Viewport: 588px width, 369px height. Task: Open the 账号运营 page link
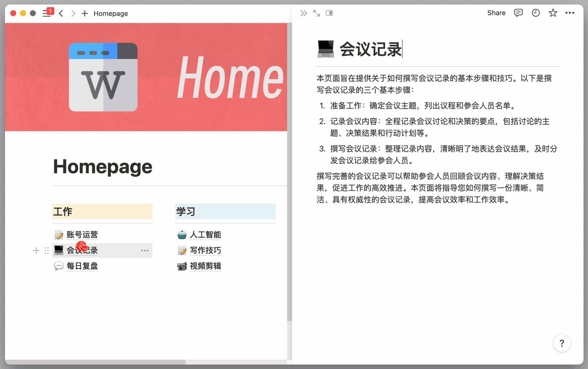pyautogui.click(x=82, y=235)
